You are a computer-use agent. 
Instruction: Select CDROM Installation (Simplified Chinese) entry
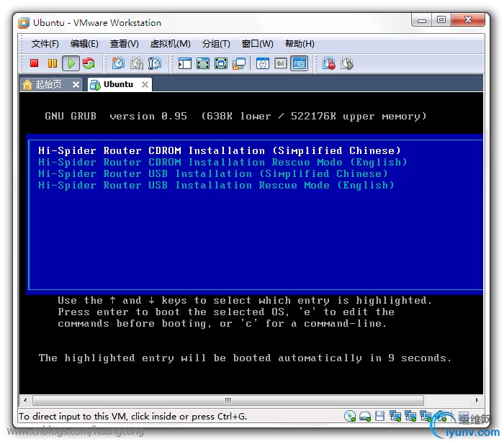pos(219,150)
